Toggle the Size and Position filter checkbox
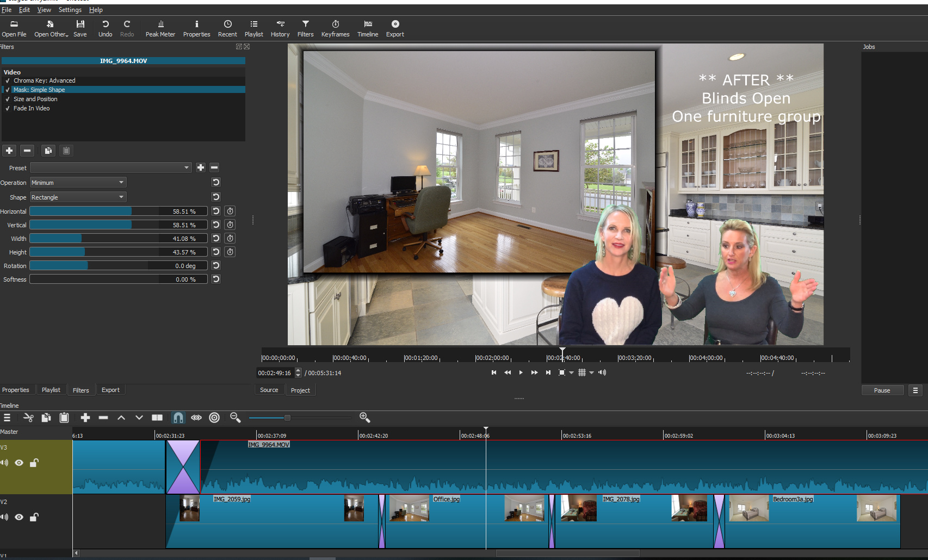928x560 pixels. point(8,99)
